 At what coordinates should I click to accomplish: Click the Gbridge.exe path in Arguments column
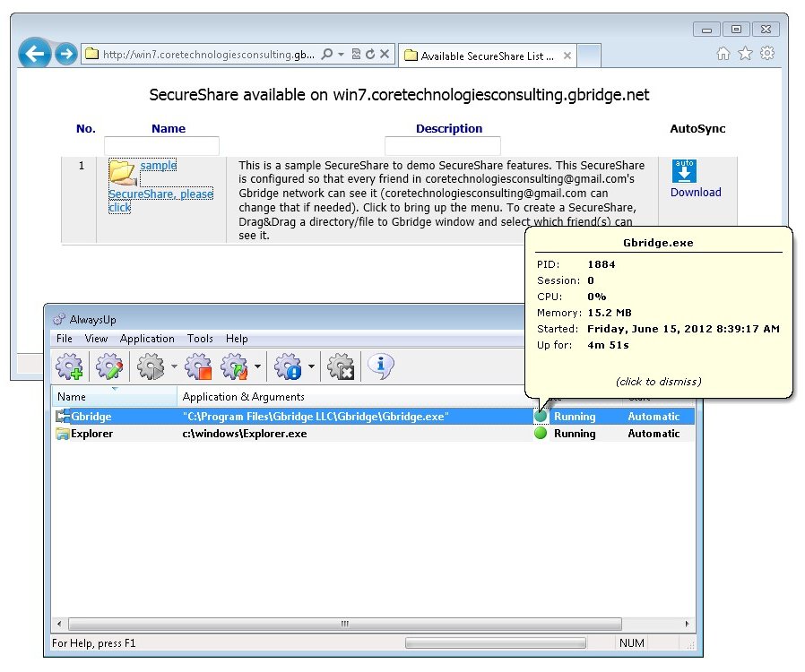click(316, 417)
